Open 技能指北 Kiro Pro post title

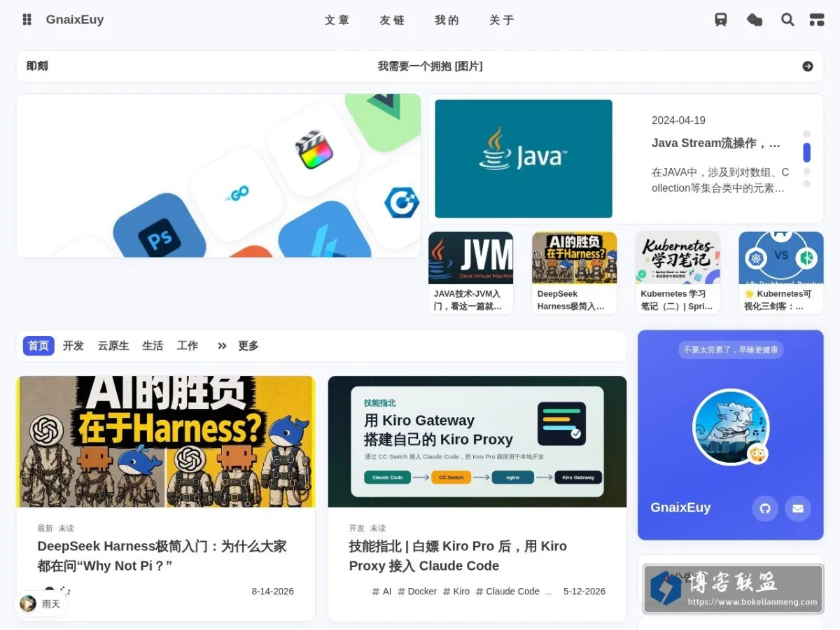458,556
